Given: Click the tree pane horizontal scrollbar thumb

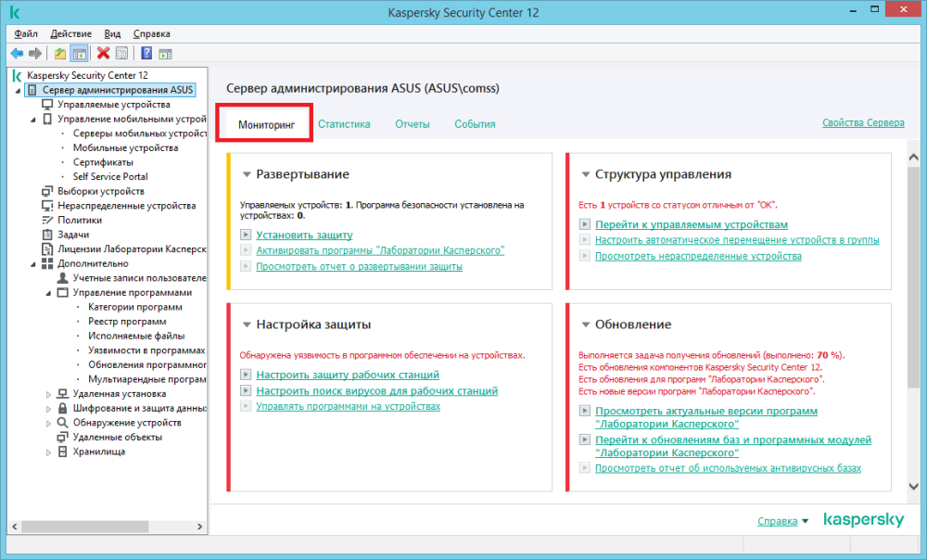Looking at the screenshot, I should 85,527.
